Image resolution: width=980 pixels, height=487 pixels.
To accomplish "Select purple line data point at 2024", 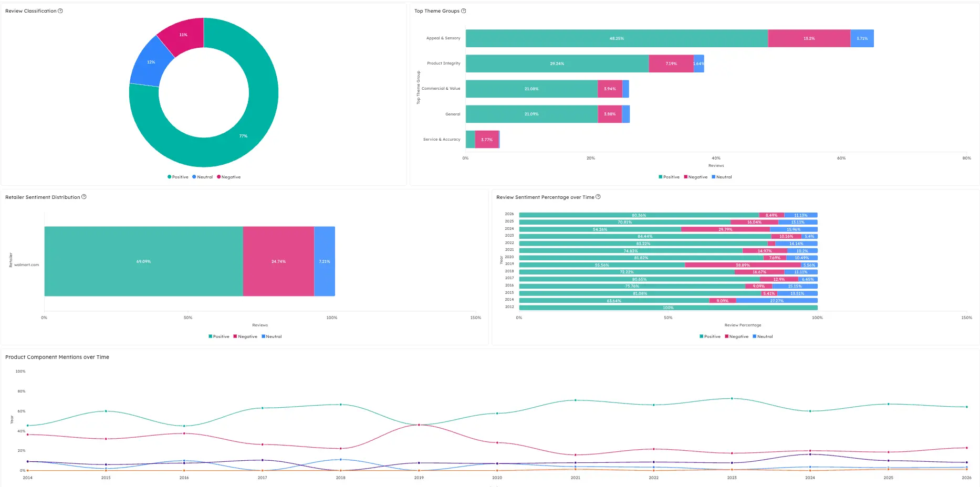I will (810, 454).
